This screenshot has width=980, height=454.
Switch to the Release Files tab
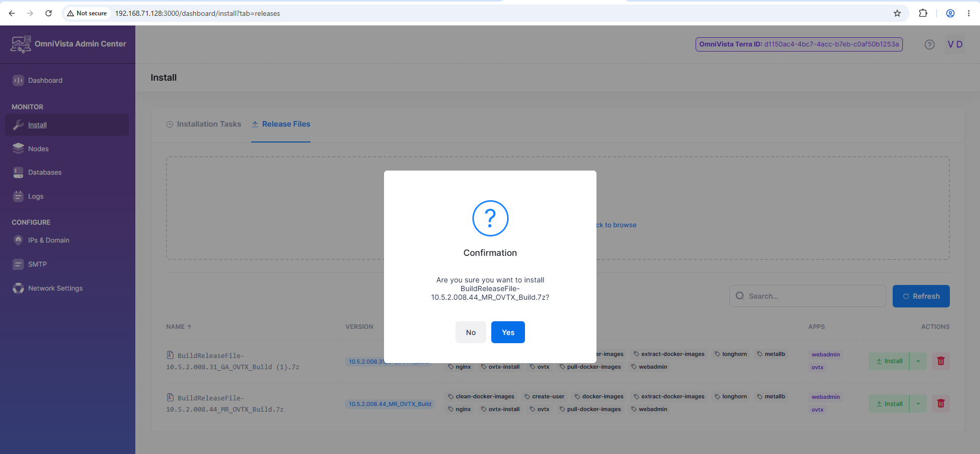tap(281, 124)
